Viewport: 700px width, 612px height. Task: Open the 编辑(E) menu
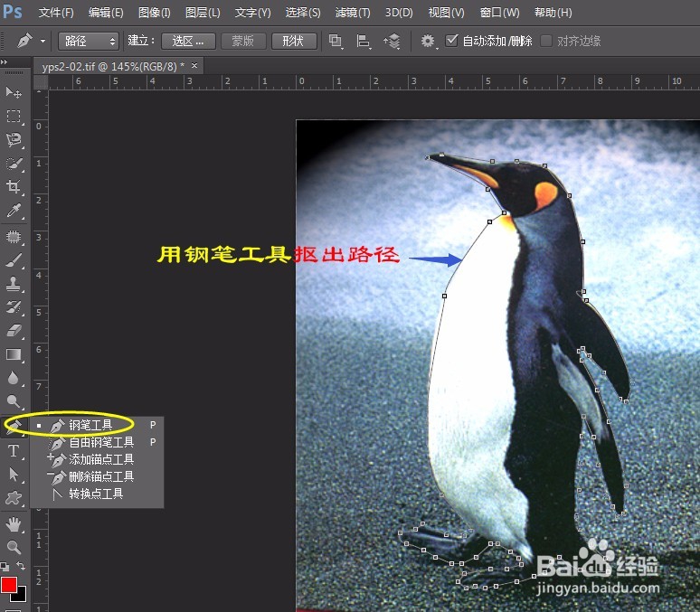(x=106, y=13)
